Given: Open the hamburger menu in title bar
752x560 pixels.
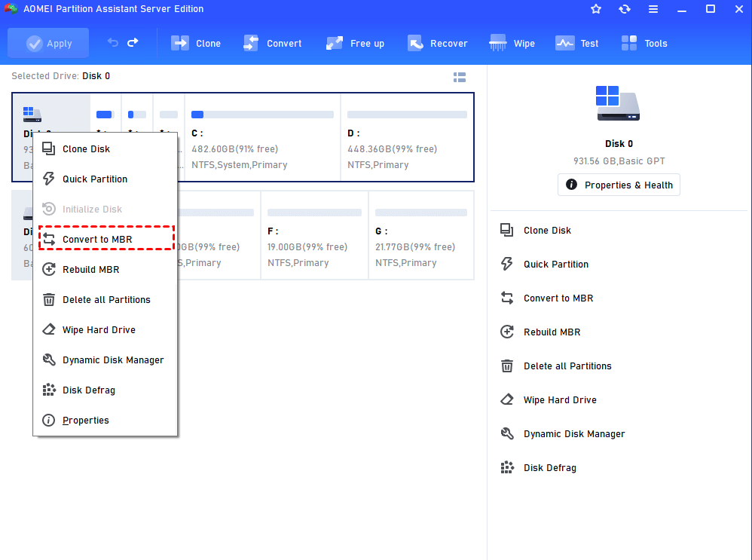Looking at the screenshot, I should 653,9.
